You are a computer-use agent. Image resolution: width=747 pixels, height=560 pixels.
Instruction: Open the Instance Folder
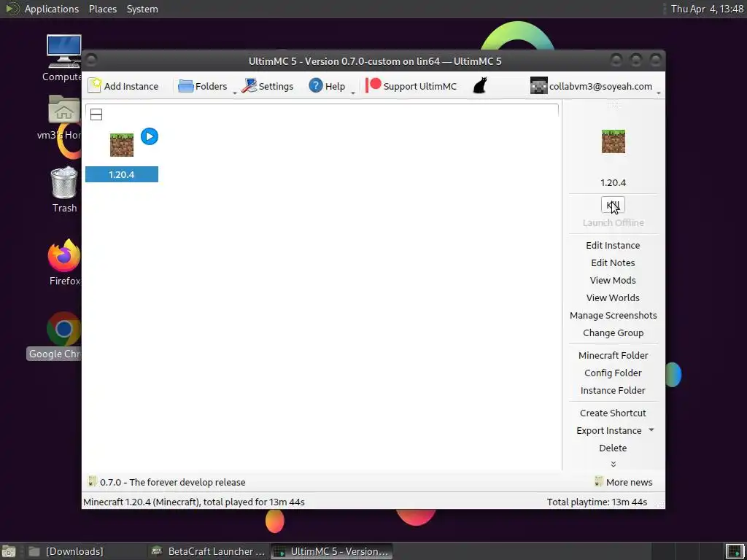613,391
